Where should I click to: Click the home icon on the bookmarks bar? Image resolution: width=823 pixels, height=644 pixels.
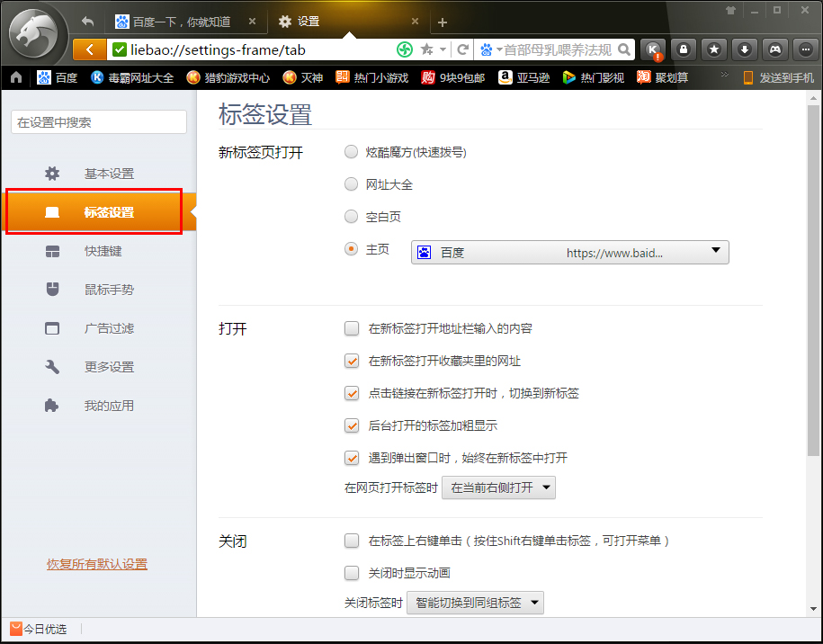[x=14, y=77]
